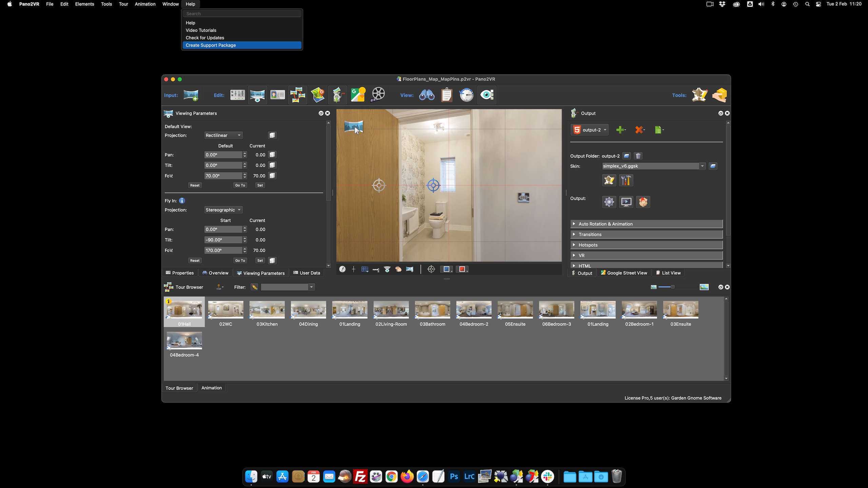
Task: Click the Preview Output monitor icon
Action: tap(626, 202)
